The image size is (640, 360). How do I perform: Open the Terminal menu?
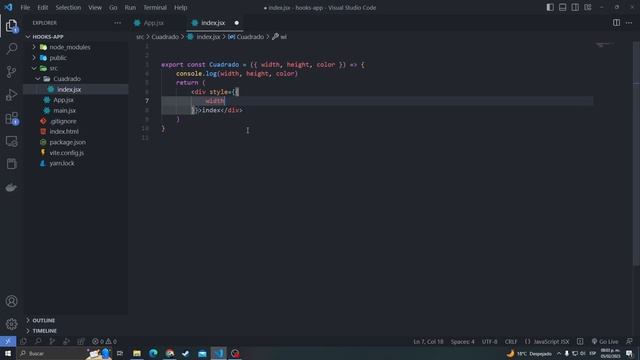click(155, 7)
